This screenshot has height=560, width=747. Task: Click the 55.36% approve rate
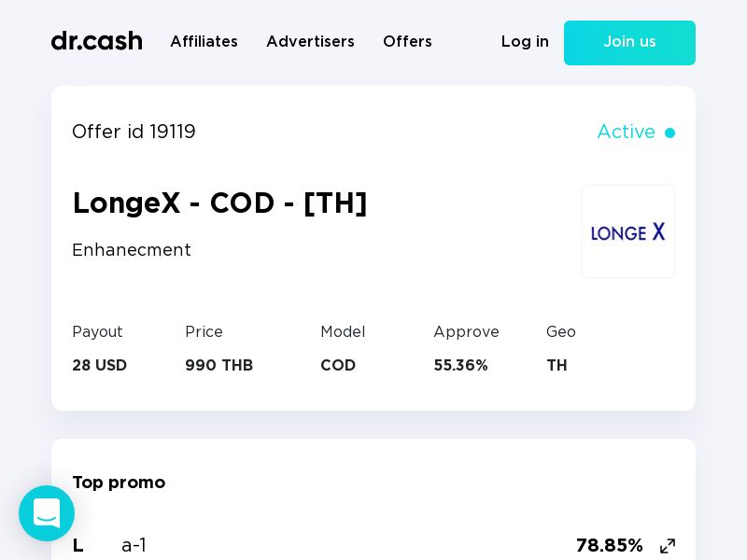coord(460,365)
